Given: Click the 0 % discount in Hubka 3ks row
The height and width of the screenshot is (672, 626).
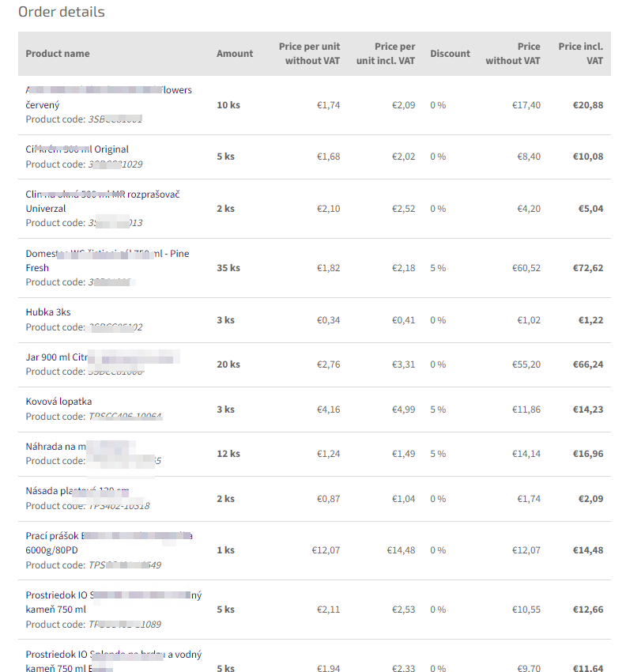Looking at the screenshot, I should pyautogui.click(x=438, y=320).
